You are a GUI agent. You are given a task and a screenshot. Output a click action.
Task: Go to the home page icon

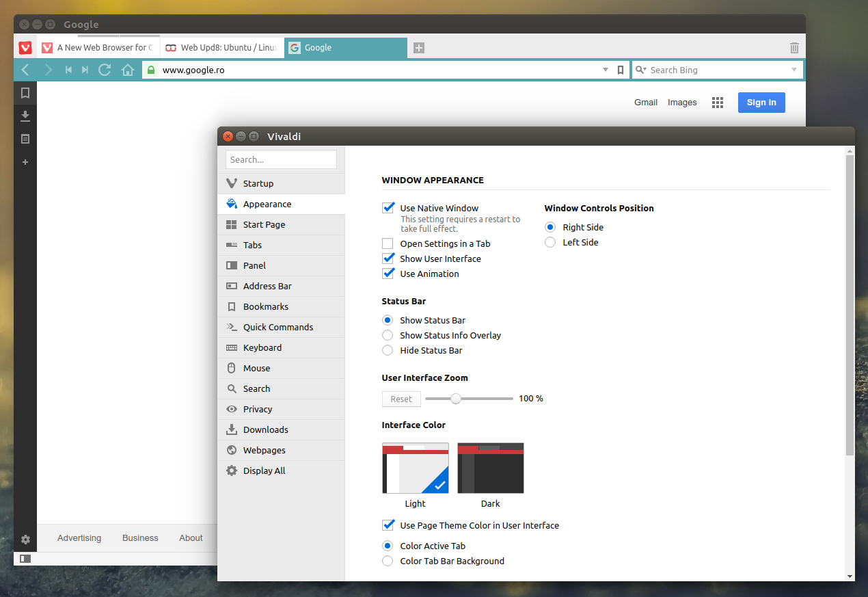[x=127, y=70]
